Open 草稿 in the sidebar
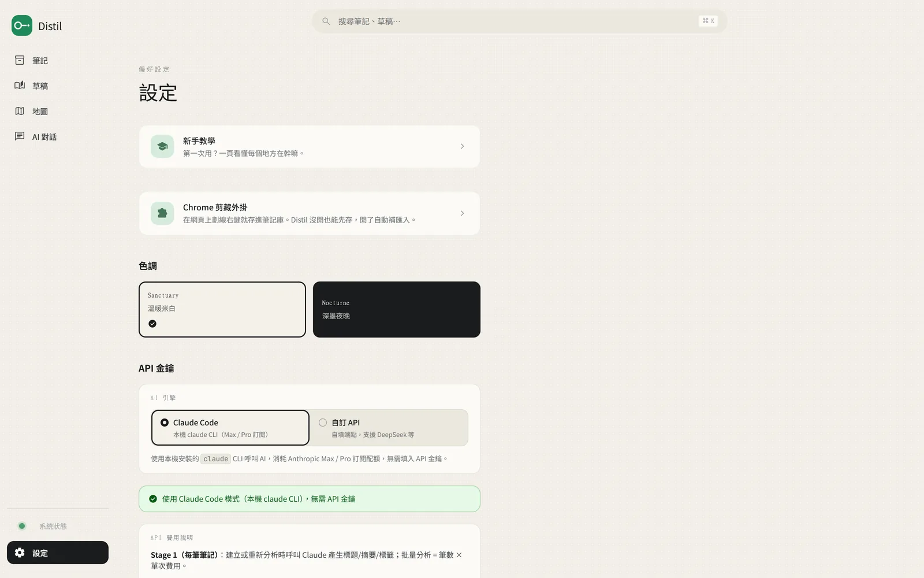This screenshot has width=924, height=578. click(x=58, y=86)
